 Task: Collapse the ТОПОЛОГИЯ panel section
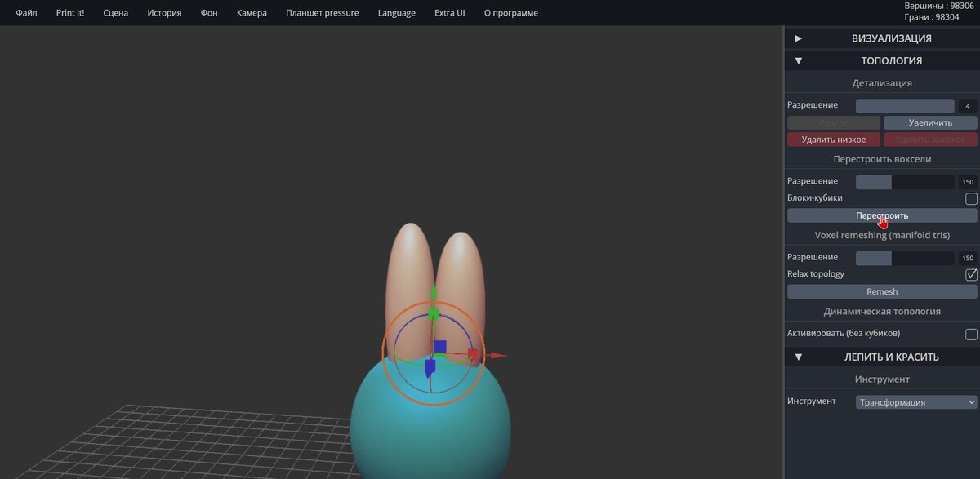[882, 60]
